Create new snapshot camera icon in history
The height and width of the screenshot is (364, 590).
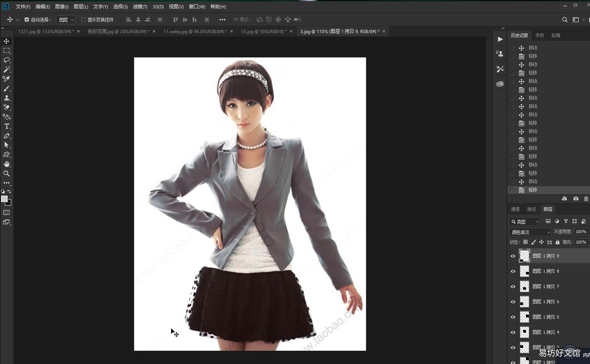pyautogui.click(x=576, y=198)
